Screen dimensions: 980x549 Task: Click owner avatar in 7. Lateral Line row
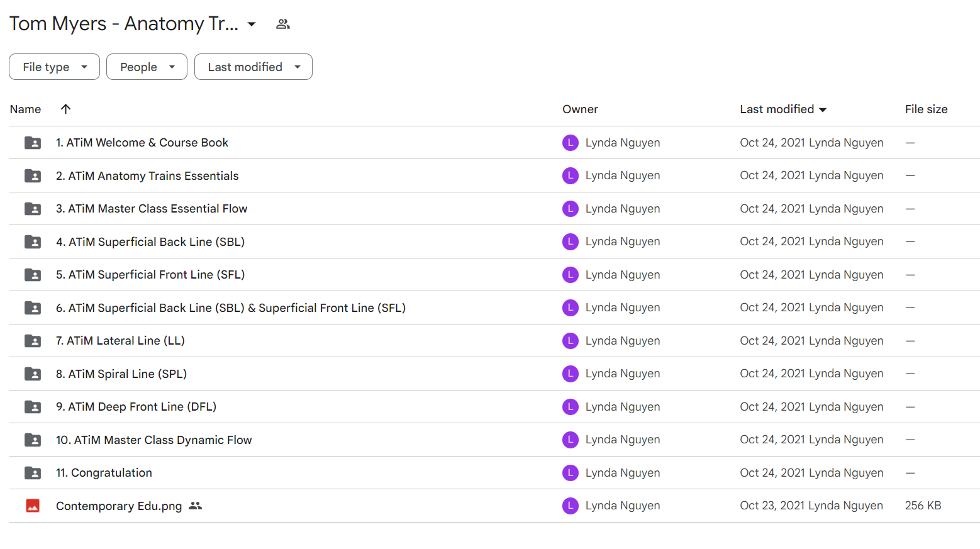[x=571, y=341]
